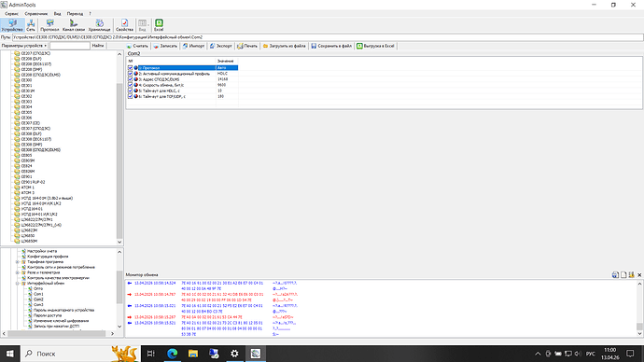644x362 pixels.
Task: Click save icon in Монитор обмена header
Action: pyautogui.click(x=615, y=275)
